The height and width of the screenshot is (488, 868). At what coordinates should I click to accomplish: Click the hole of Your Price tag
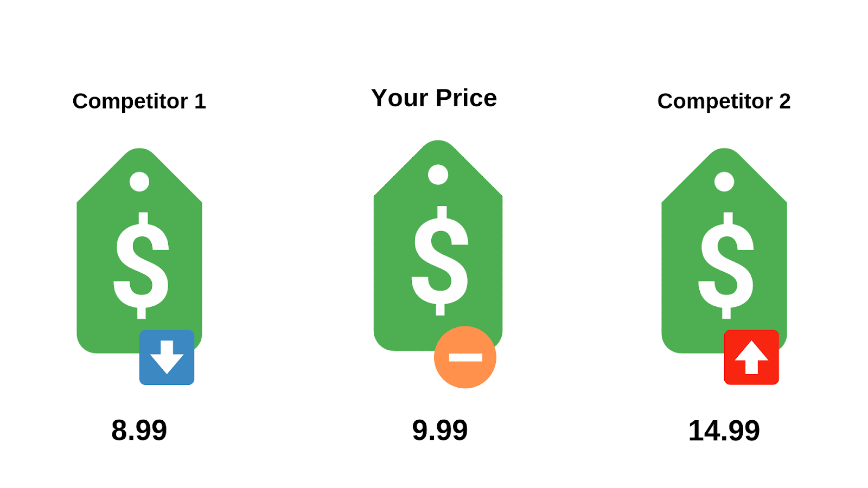coord(438,175)
